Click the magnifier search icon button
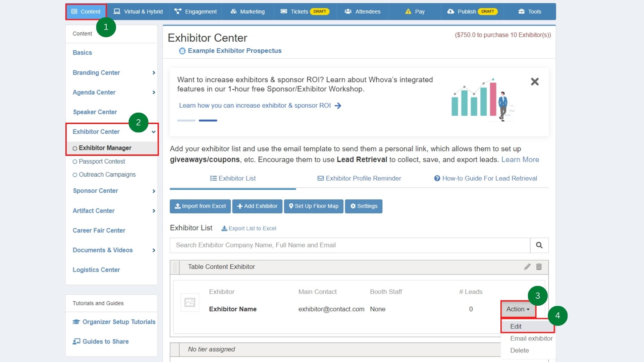Screen dimensions: 644x362 (539, 245)
